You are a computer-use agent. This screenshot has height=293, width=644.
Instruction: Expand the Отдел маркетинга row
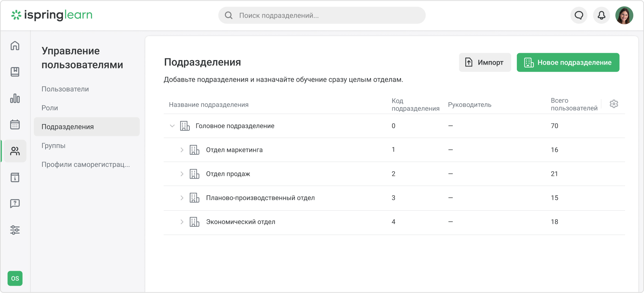(x=182, y=150)
